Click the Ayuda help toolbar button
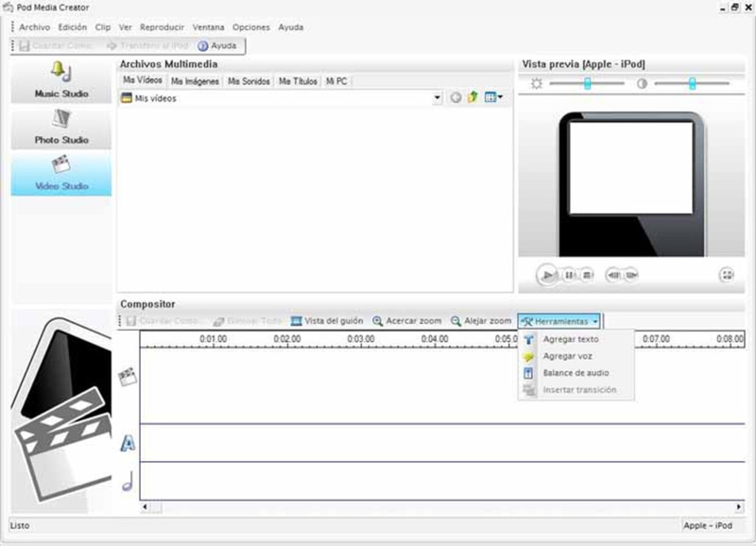 point(217,45)
